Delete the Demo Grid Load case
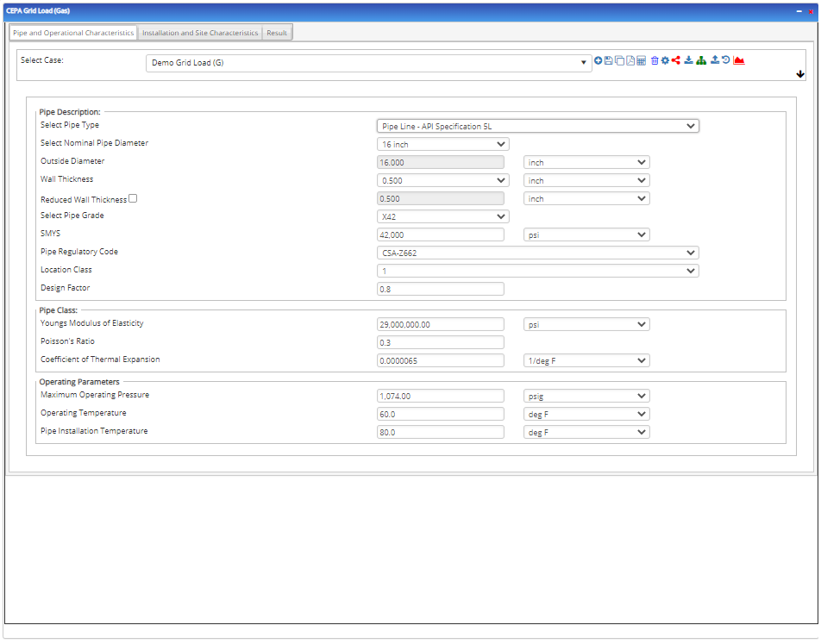 tap(654, 59)
